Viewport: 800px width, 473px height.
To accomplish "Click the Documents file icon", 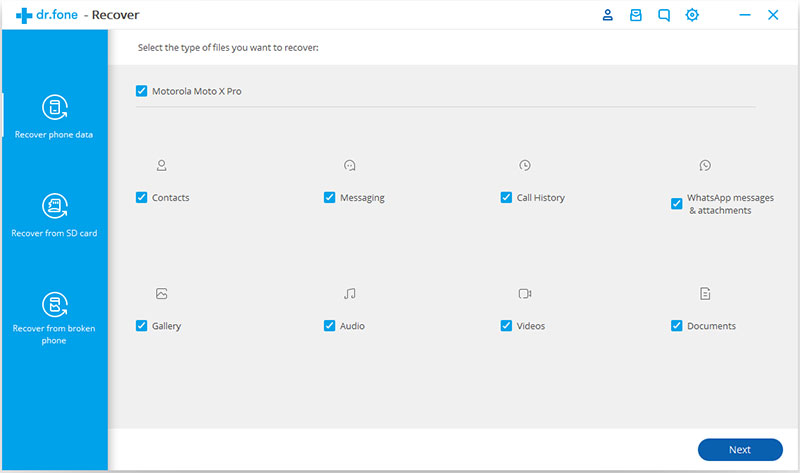I will tap(705, 294).
